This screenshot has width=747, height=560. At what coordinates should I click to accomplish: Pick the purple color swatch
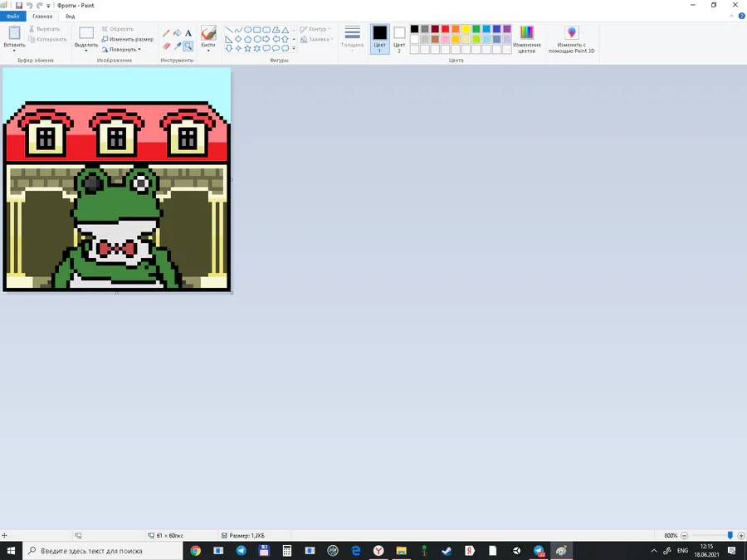(x=507, y=29)
